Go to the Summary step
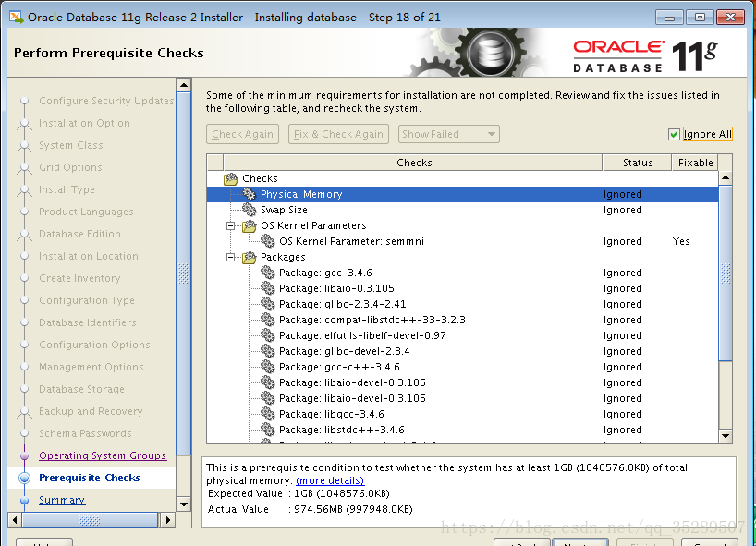Image resolution: width=756 pixels, height=546 pixels. [x=62, y=500]
